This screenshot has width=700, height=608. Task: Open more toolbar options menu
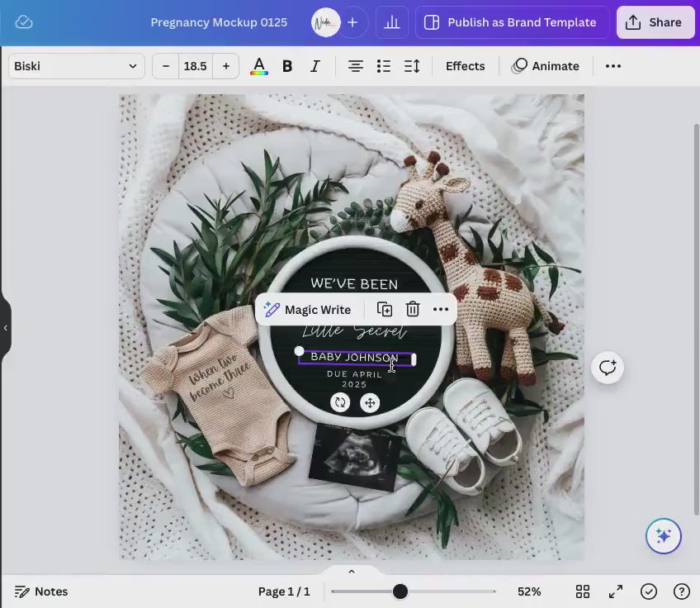pyautogui.click(x=613, y=66)
